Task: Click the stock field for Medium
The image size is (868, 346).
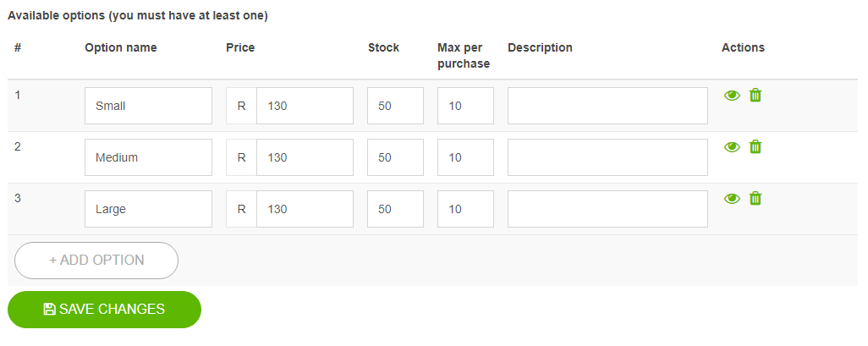Action: click(x=395, y=157)
